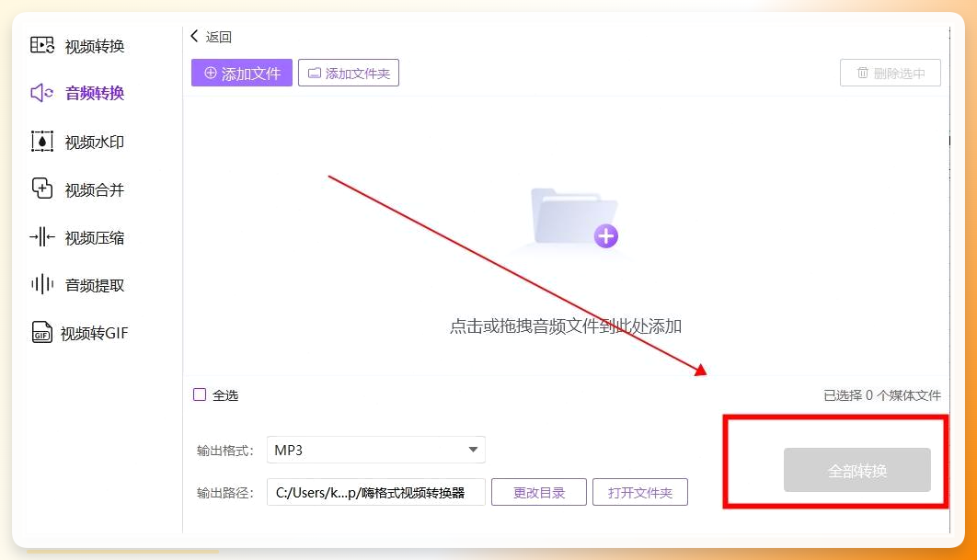Open the 视频压缩 sidebar item

pos(95,237)
